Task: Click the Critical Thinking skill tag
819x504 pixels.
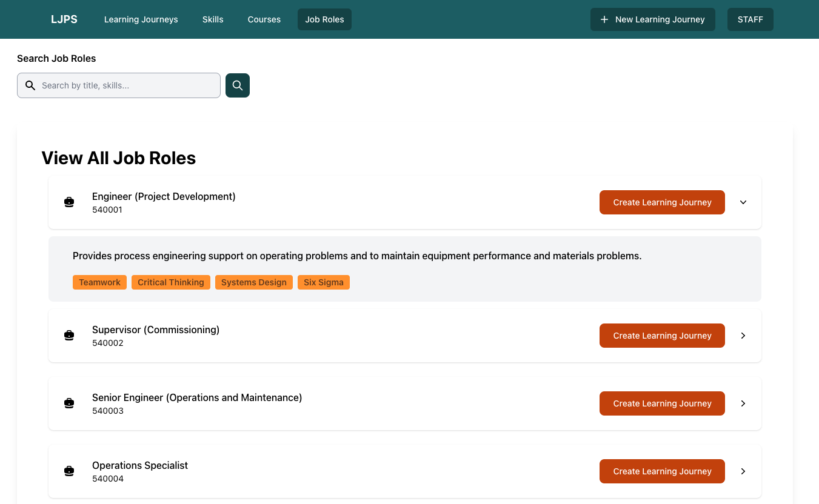Action: [171, 282]
